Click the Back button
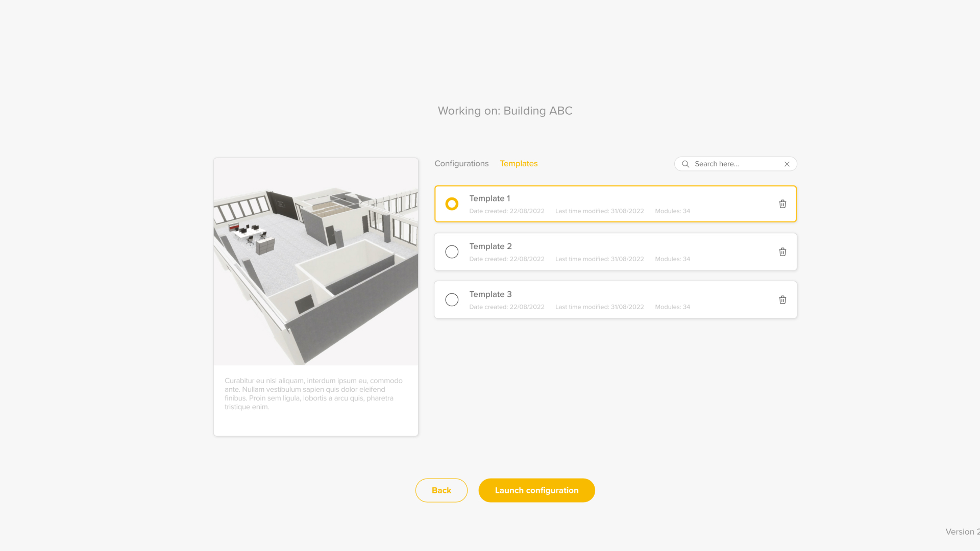The height and width of the screenshot is (551, 980). (x=441, y=490)
